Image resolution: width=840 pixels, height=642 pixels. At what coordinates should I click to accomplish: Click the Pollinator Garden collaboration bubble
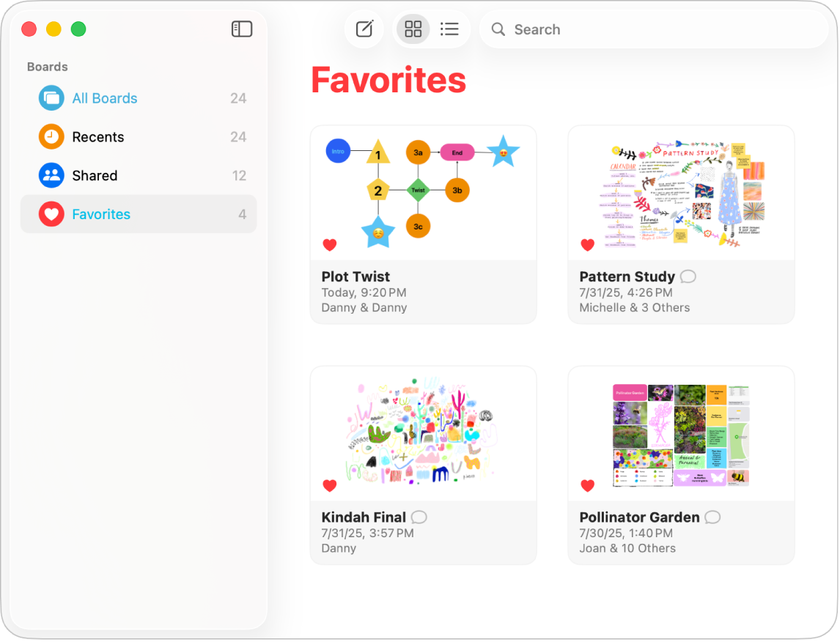click(x=712, y=517)
